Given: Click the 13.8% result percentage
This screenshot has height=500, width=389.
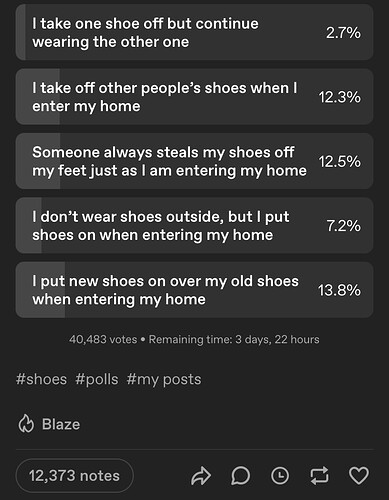Looking at the screenshot, I should [339, 290].
